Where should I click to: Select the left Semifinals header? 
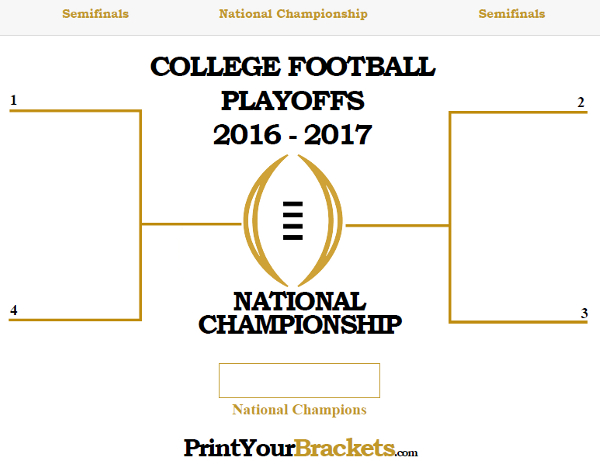(95, 14)
